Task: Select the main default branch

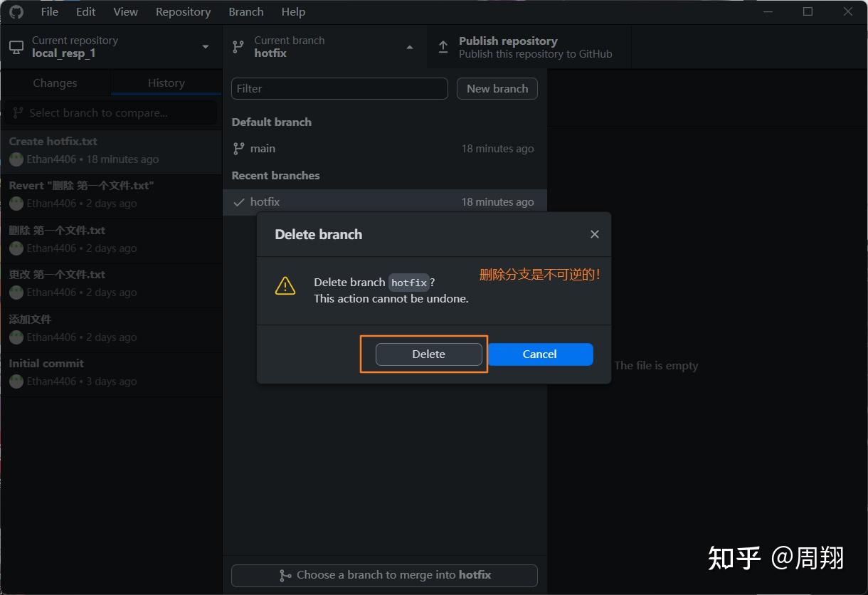Action: point(384,148)
